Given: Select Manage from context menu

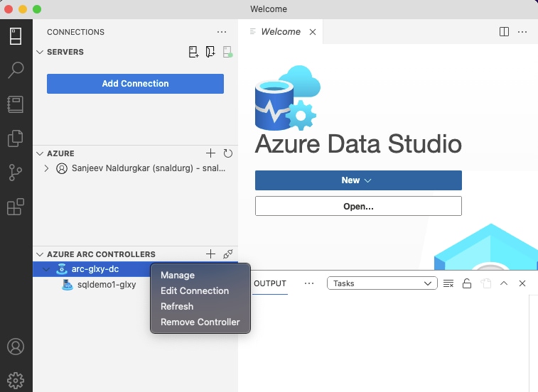Looking at the screenshot, I should [x=178, y=275].
